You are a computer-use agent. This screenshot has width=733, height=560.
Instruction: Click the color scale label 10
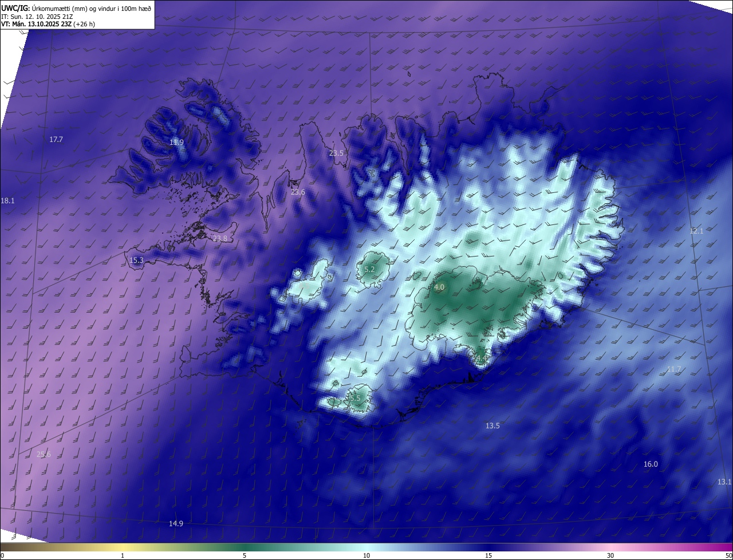pos(366,555)
